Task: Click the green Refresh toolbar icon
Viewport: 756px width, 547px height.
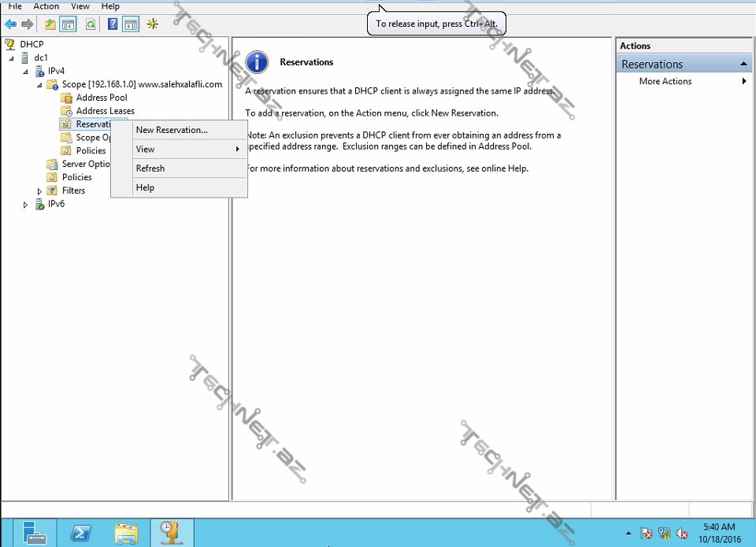Action: point(91,24)
